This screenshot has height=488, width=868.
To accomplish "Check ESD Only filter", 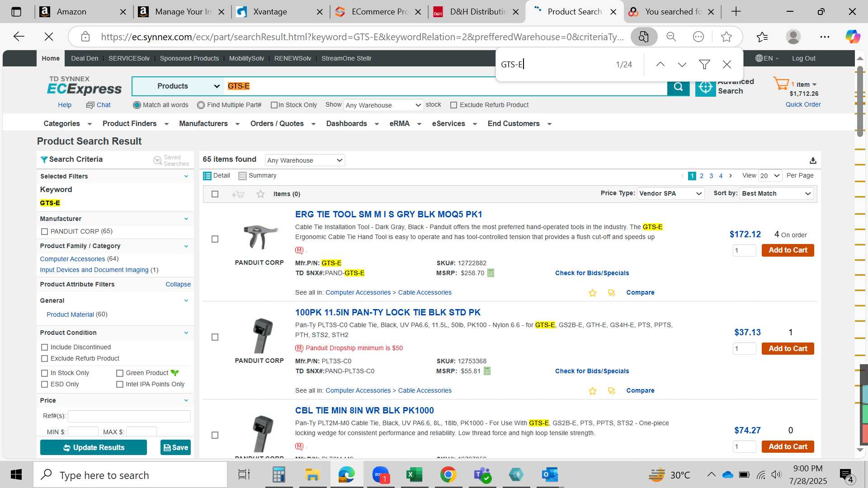I will pyautogui.click(x=44, y=384).
